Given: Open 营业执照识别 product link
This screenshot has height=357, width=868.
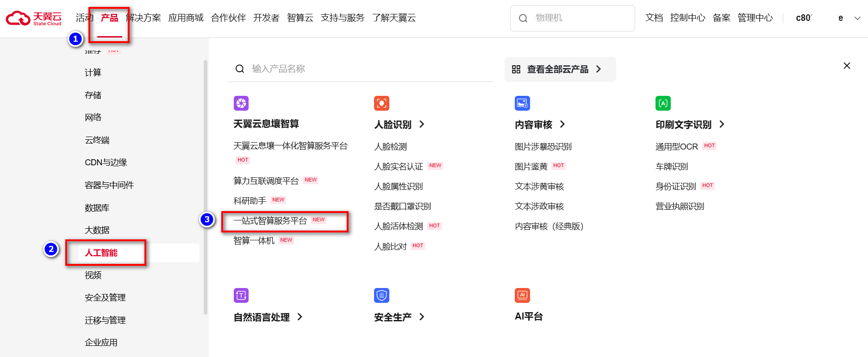Looking at the screenshot, I should [x=680, y=206].
